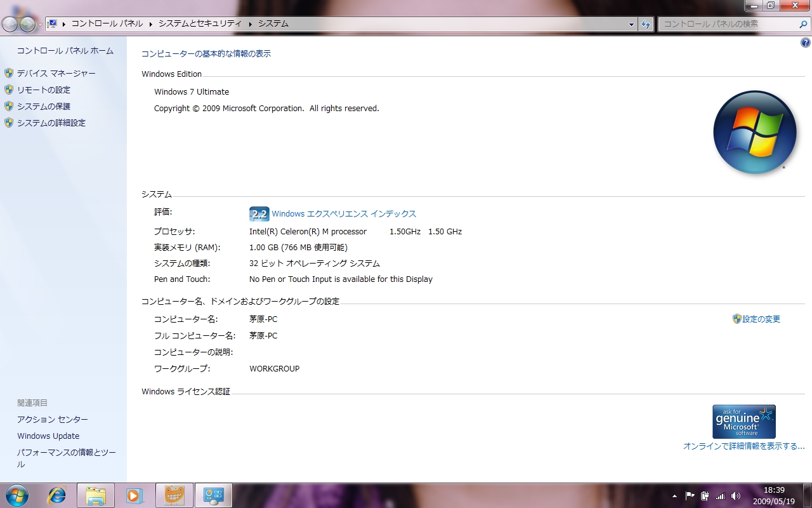Click the genuine Microsoft software badge
This screenshot has height=508, width=812.
pos(744,422)
